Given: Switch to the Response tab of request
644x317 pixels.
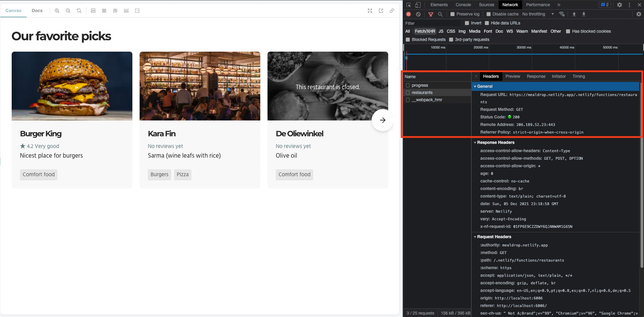Looking at the screenshot, I should [536, 76].
